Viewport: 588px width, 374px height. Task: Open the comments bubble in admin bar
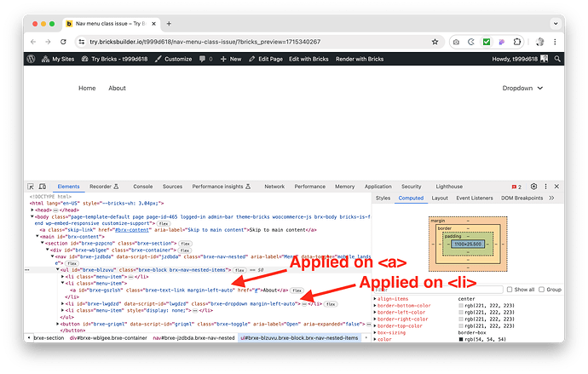click(206, 59)
